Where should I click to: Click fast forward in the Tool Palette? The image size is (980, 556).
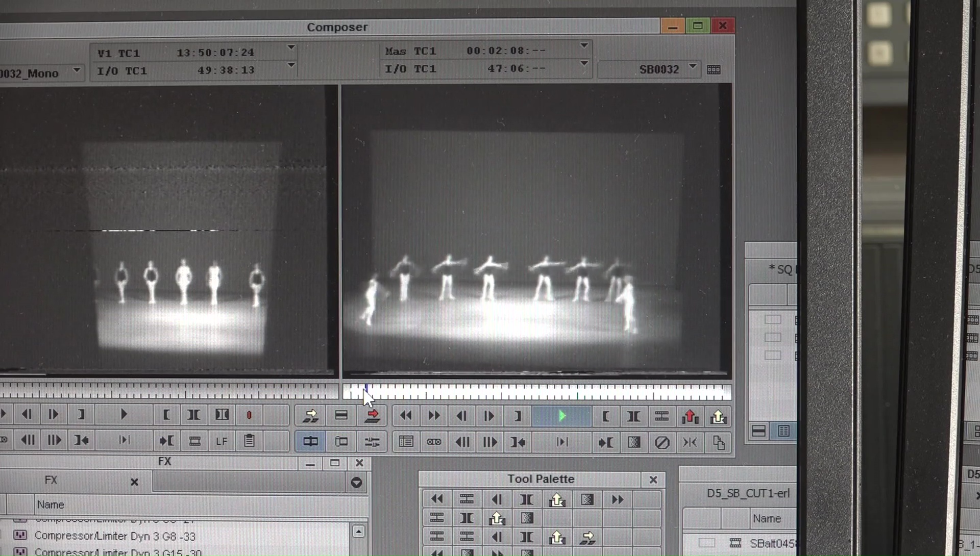point(617,499)
